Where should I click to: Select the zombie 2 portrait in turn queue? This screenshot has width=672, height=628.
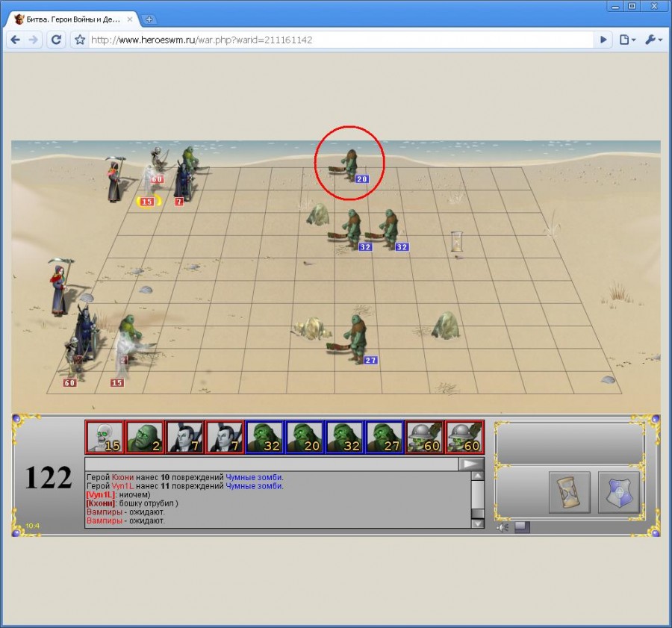144,437
